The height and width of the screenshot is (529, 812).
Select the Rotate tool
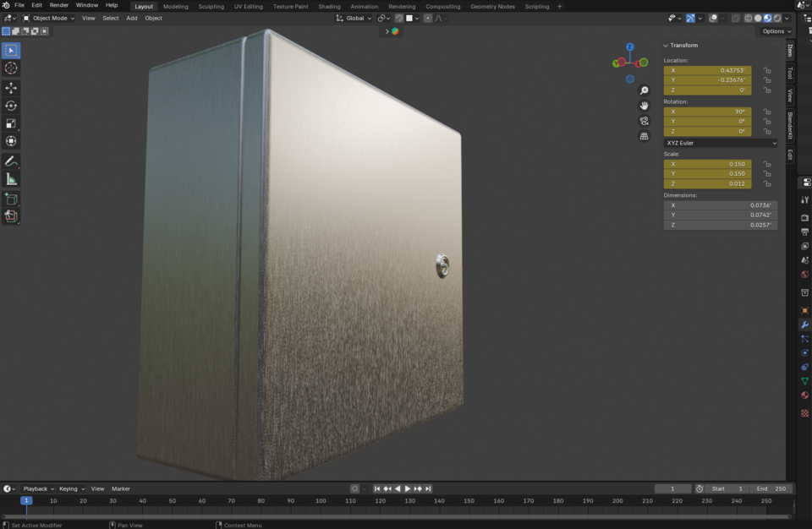coord(11,105)
